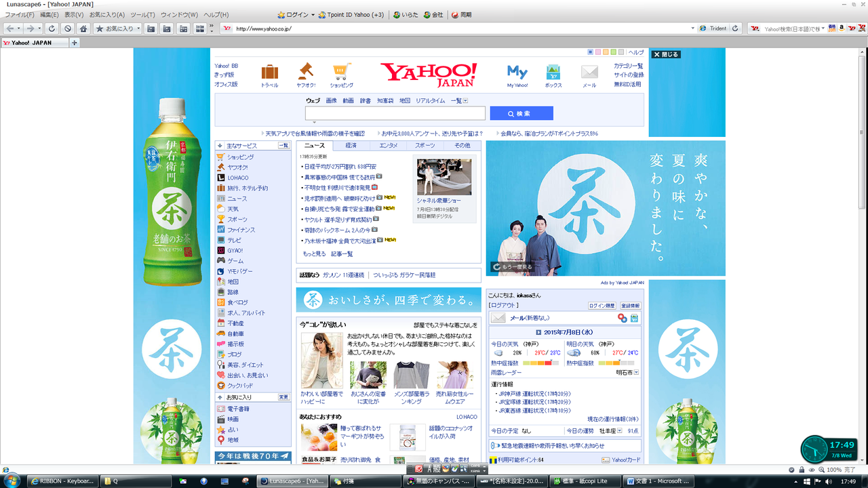Reload the page with the toolbar refresh icon
Screen dimensions: 868x488
(52, 28)
